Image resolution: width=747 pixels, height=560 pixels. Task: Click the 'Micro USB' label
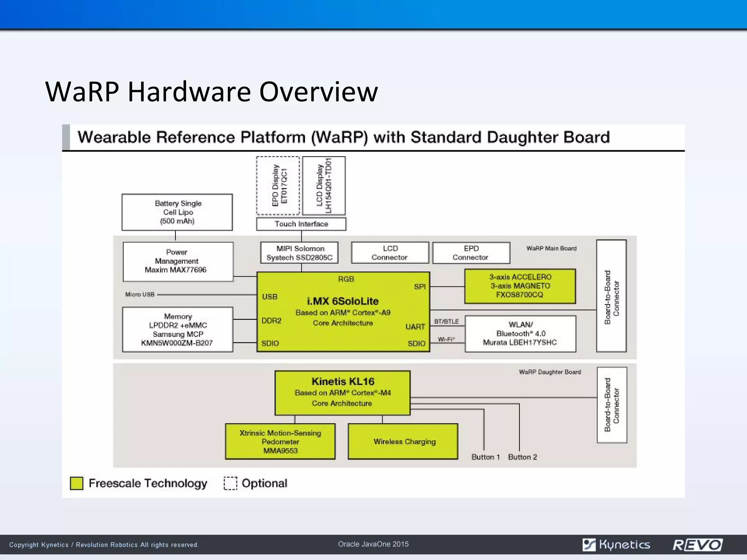click(140, 294)
